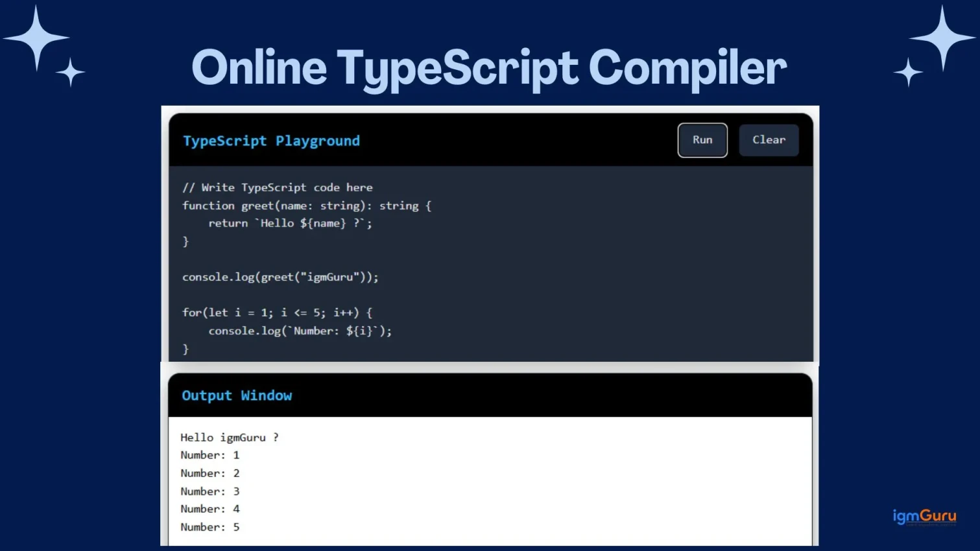The width and height of the screenshot is (980, 551).
Task: Select the 'Number: 2' output line
Action: click(210, 473)
